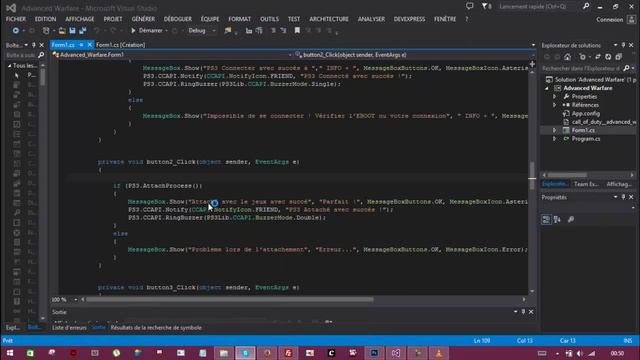Image resolution: width=640 pixels, height=360 pixels.
Task: Open the AFFICHAGE menu
Action: coord(80,19)
